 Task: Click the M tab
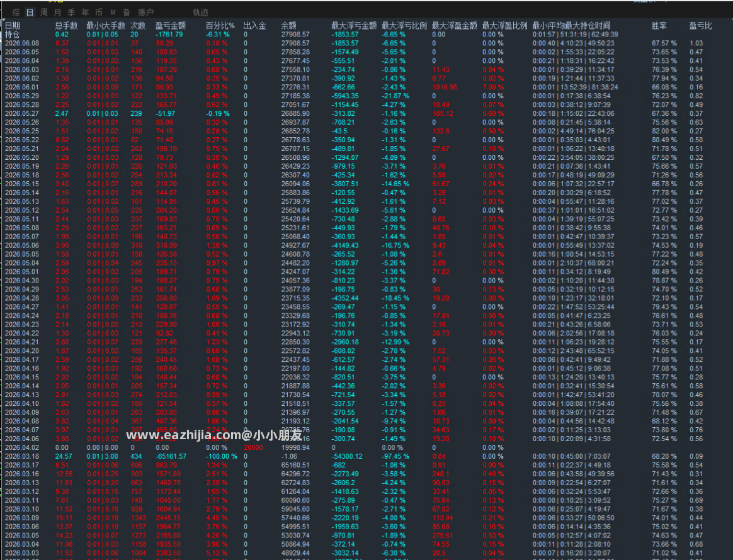click(113, 12)
